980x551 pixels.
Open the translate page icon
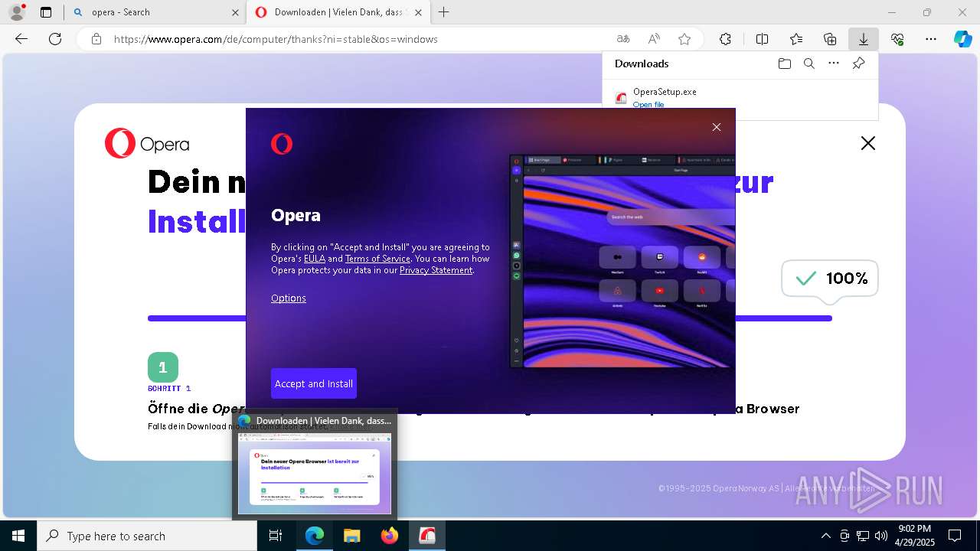click(x=623, y=39)
